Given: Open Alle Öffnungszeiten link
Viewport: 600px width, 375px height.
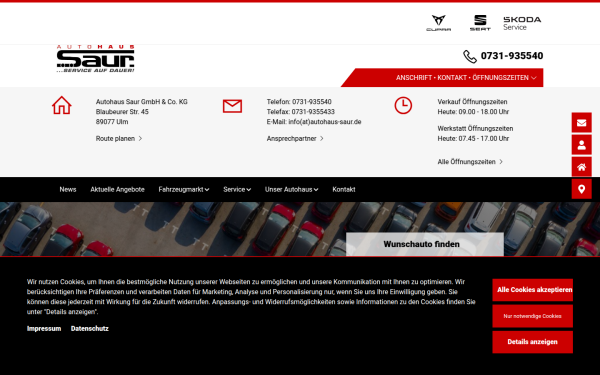Looking at the screenshot, I should click(x=470, y=162).
